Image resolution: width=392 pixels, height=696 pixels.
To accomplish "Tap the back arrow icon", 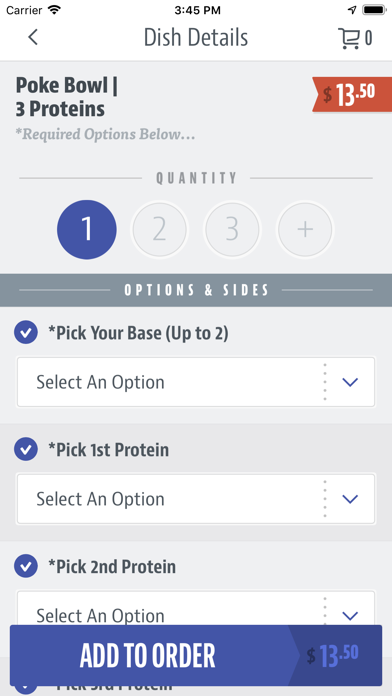I will pyautogui.click(x=33, y=37).
